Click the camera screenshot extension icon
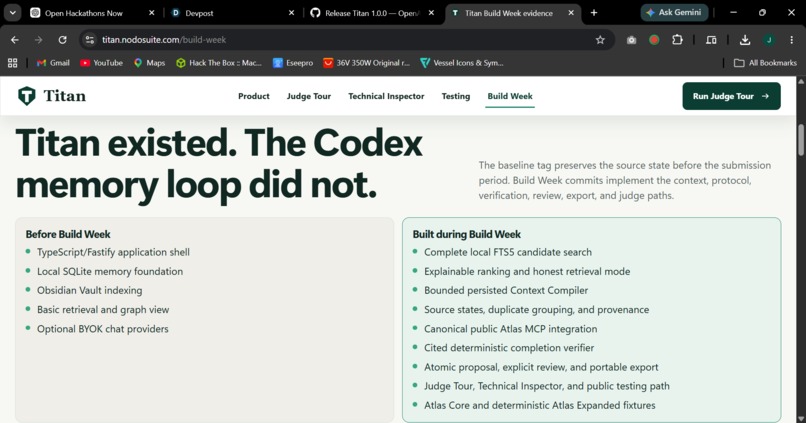Viewport: 806px width, 423px height. 631,40
